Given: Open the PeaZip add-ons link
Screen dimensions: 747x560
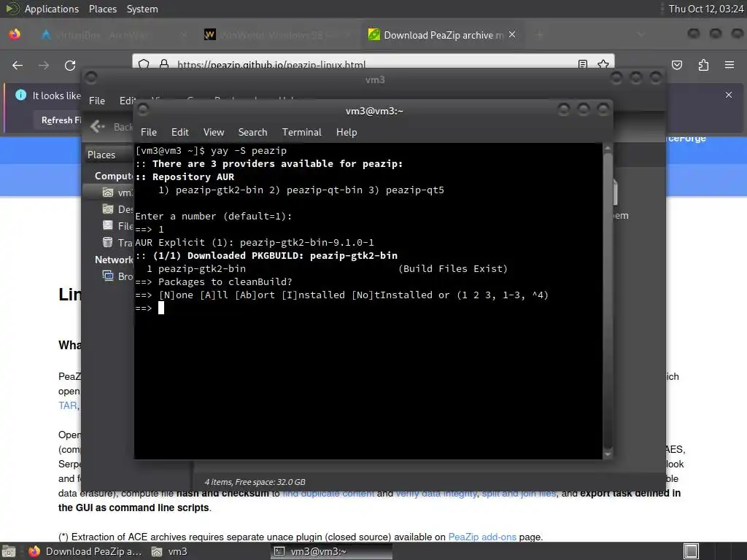Looking at the screenshot, I should [x=482, y=537].
